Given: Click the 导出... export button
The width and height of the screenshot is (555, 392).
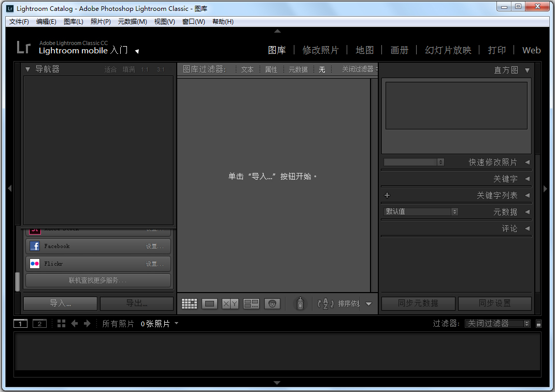Looking at the screenshot, I should (137, 303).
